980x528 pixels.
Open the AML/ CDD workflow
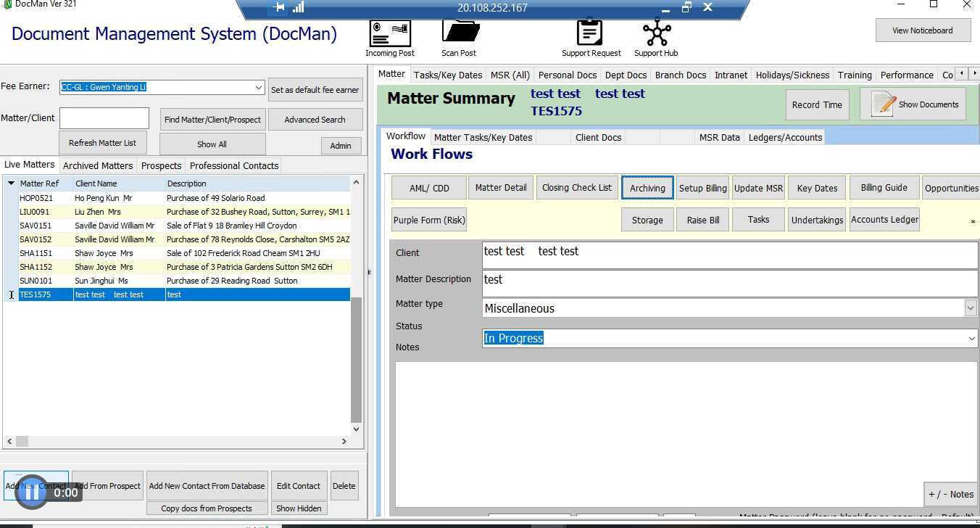429,188
